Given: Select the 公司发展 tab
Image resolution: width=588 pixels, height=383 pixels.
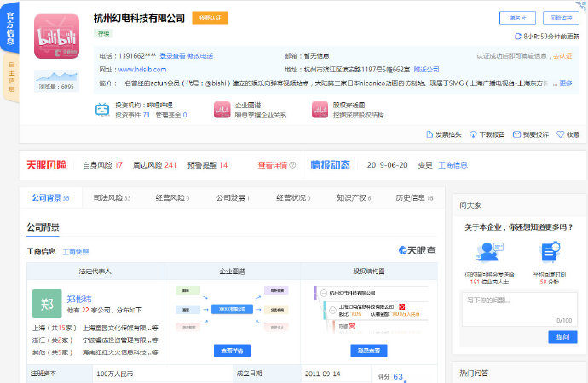Looking at the screenshot, I should tap(233, 198).
